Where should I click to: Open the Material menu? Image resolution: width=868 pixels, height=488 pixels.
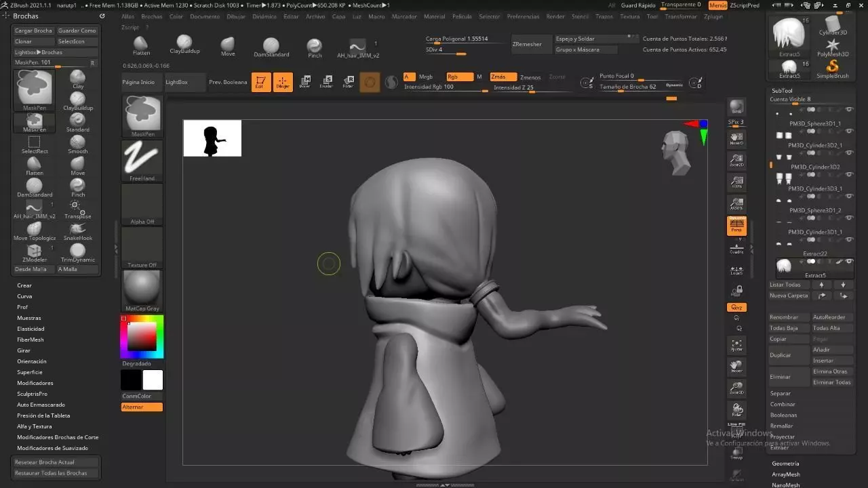point(434,16)
